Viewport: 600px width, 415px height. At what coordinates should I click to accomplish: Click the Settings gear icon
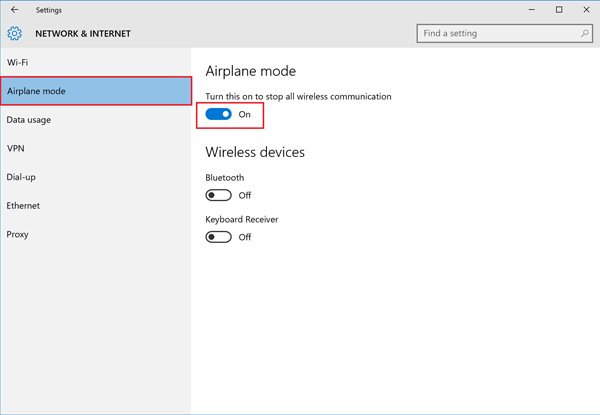coord(15,33)
